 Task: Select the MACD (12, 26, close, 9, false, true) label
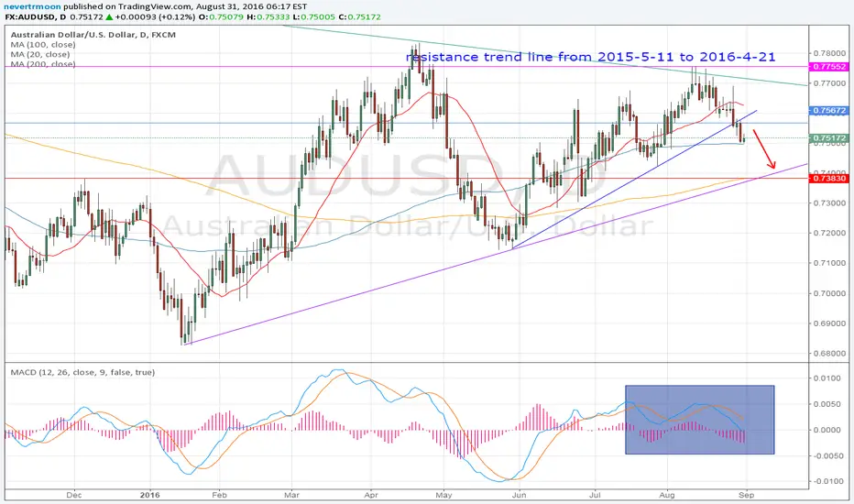(82, 372)
